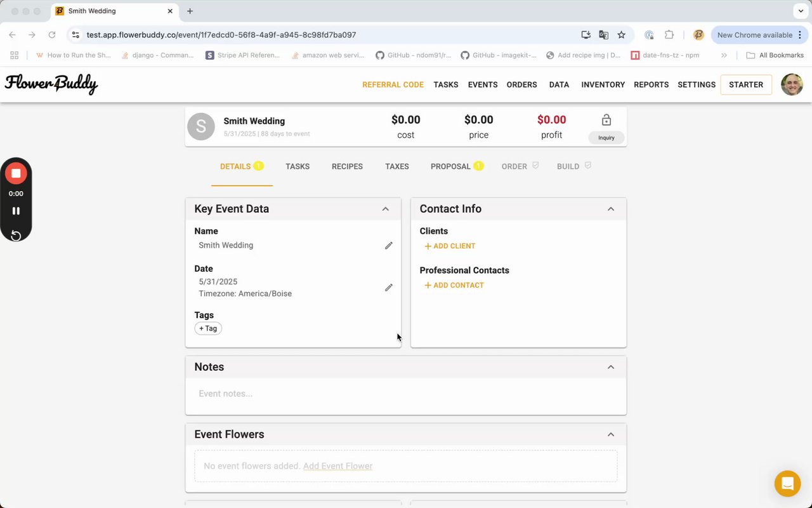812x508 pixels.
Task: Pause the screen recording
Action: point(16,211)
